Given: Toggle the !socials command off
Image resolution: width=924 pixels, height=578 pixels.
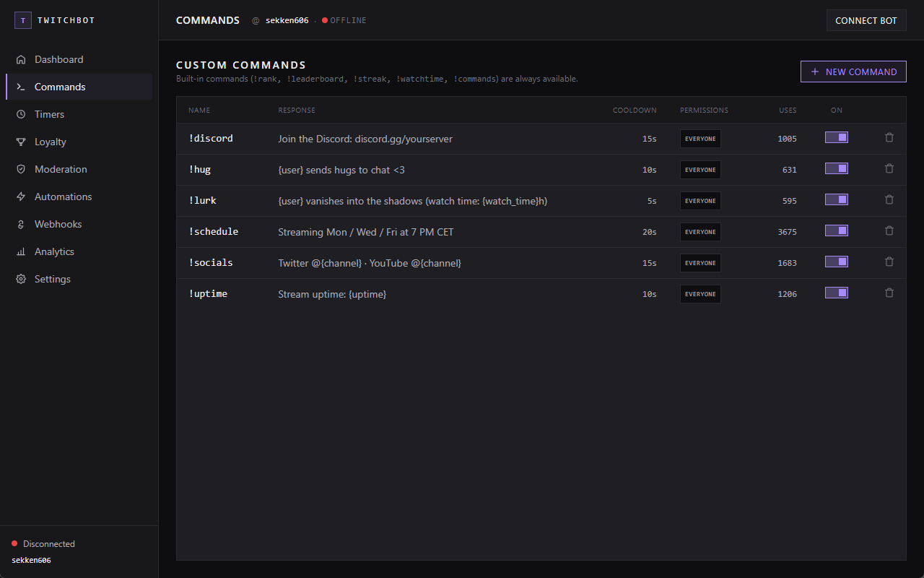Looking at the screenshot, I should (837, 262).
